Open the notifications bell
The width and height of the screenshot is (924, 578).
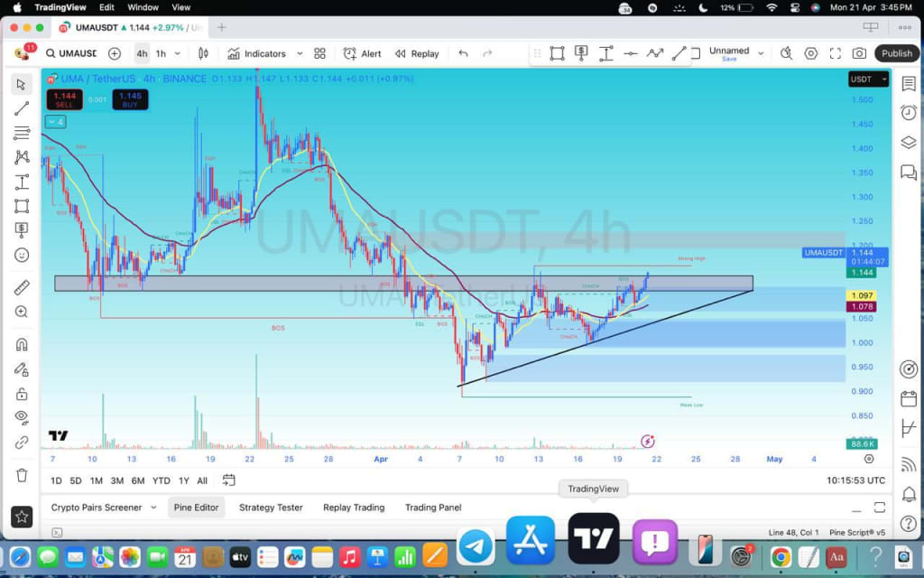point(909,494)
